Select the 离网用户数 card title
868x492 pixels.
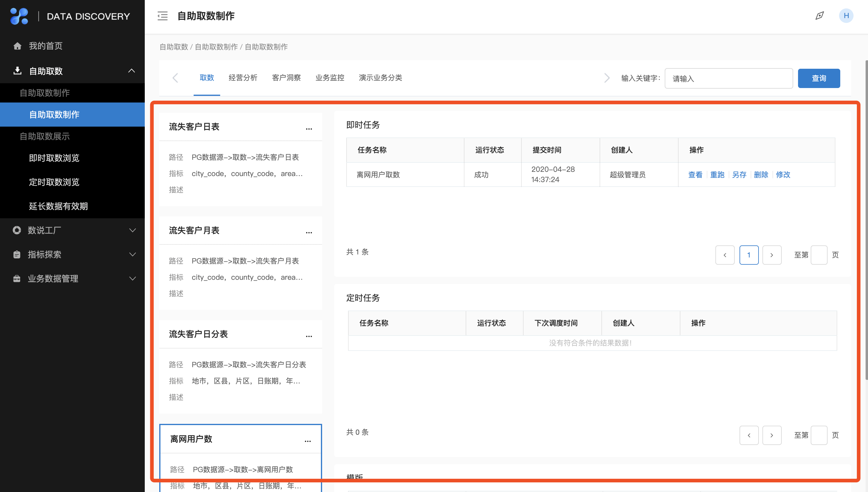[x=191, y=439]
